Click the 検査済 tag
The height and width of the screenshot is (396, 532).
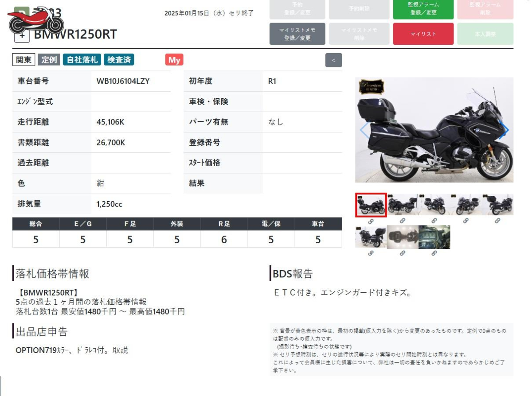coord(119,60)
